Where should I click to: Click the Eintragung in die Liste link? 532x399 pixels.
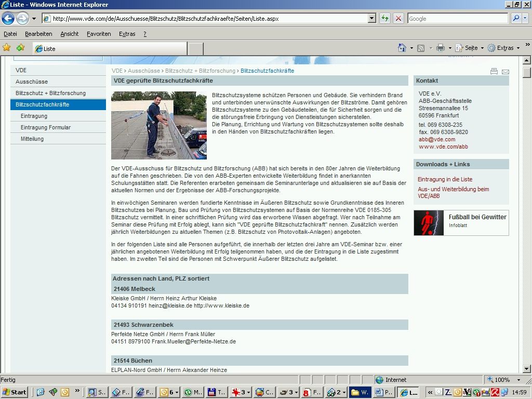445,179
